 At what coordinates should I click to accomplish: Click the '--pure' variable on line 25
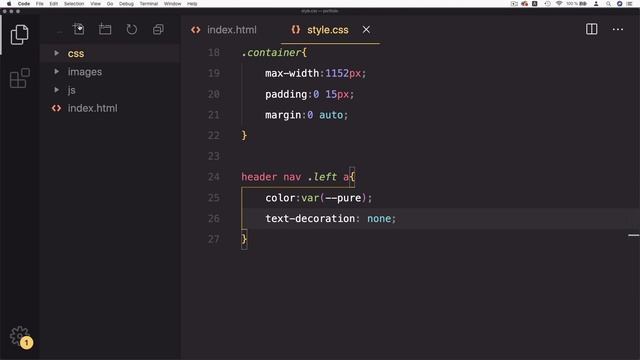(343, 198)
